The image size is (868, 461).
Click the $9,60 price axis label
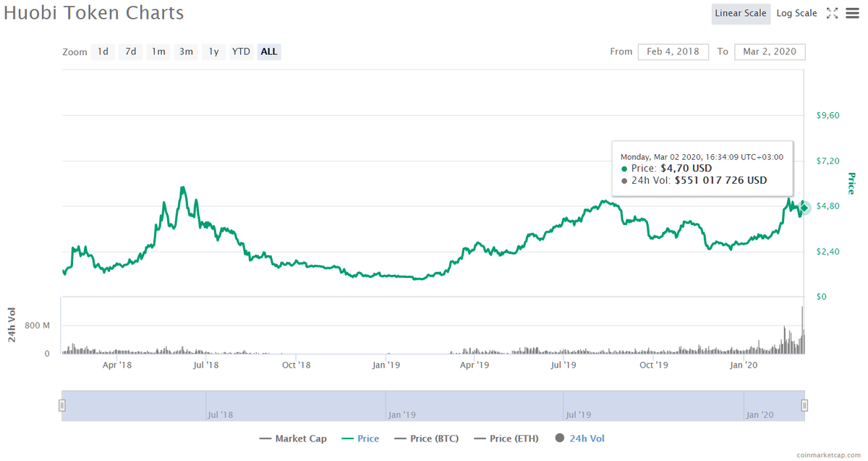(827, 115)
